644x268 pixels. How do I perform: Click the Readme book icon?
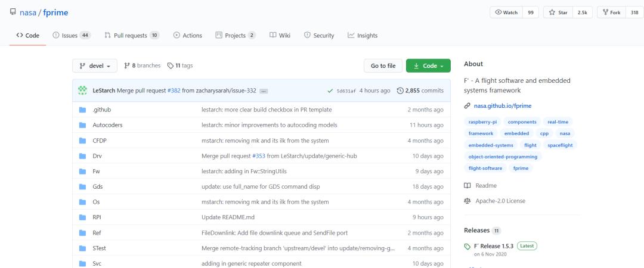[x=467, y=185]
